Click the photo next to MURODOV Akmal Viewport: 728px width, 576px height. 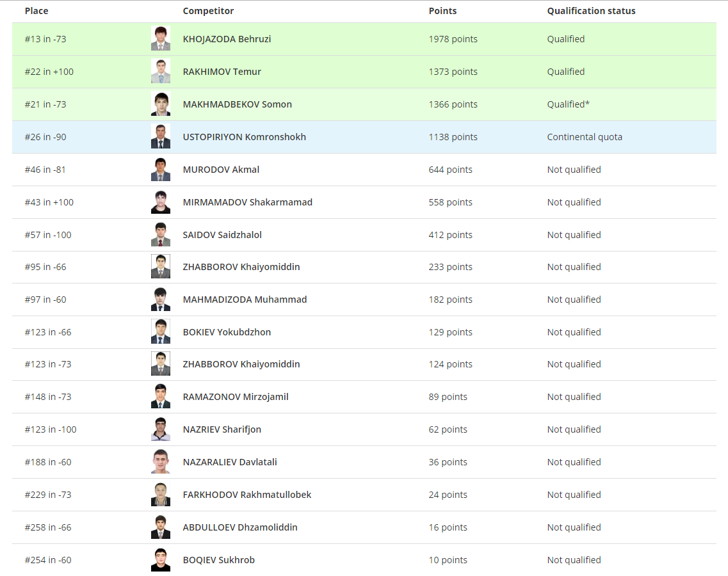click(x=161, y=170)
